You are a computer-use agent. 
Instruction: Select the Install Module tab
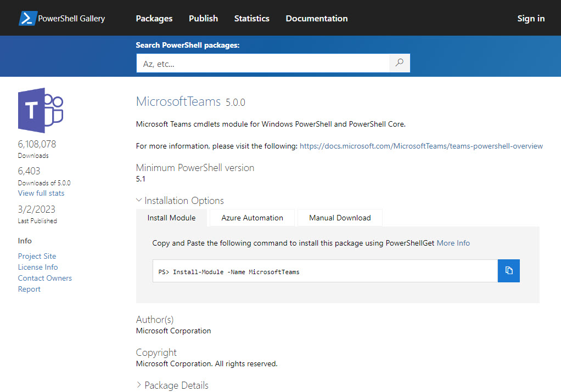[171, 217]
